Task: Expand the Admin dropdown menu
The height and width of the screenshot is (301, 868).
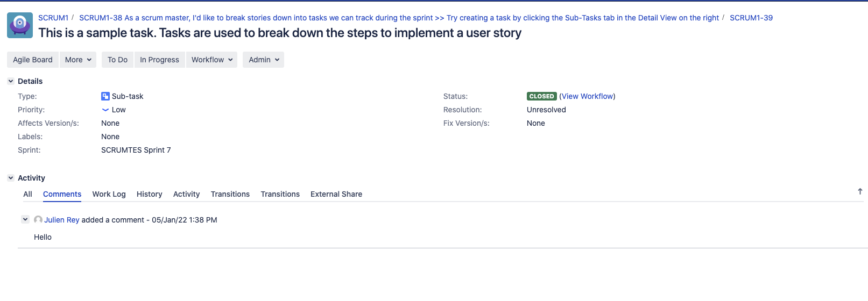Action: point(264,60)
